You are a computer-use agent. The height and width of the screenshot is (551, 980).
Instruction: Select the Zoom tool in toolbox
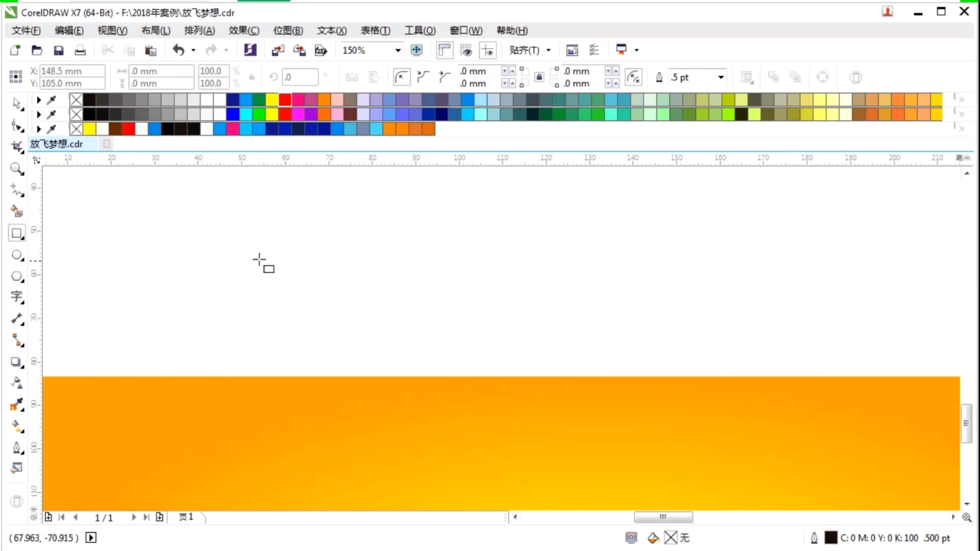click(16, 169)
